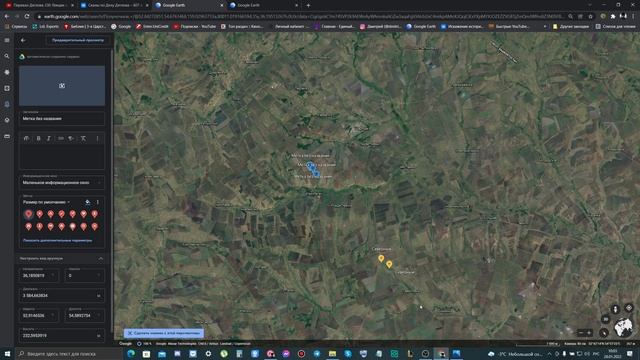Switch to the second Chrome tab
640x360 pixels.
114,5
